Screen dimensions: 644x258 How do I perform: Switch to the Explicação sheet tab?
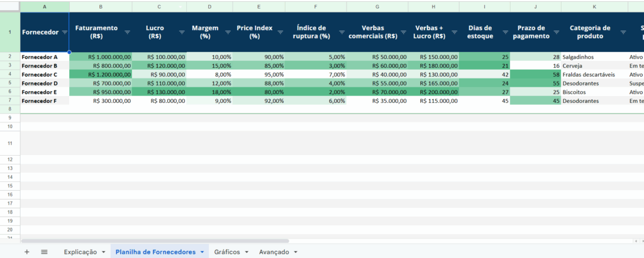coord(80,252)
